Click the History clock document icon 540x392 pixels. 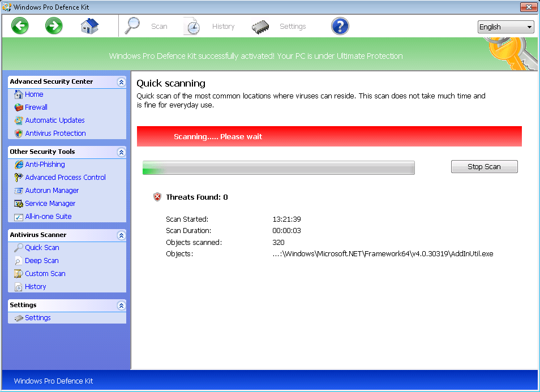(x=192, y=27)
